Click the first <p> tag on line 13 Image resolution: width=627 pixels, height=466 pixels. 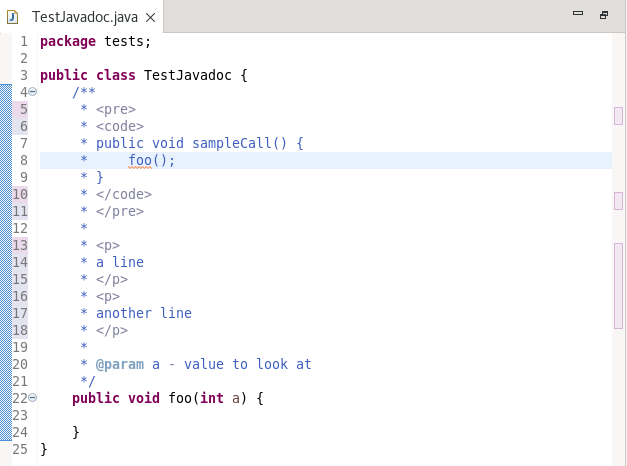pyautogui.click(x=108, y=245)
